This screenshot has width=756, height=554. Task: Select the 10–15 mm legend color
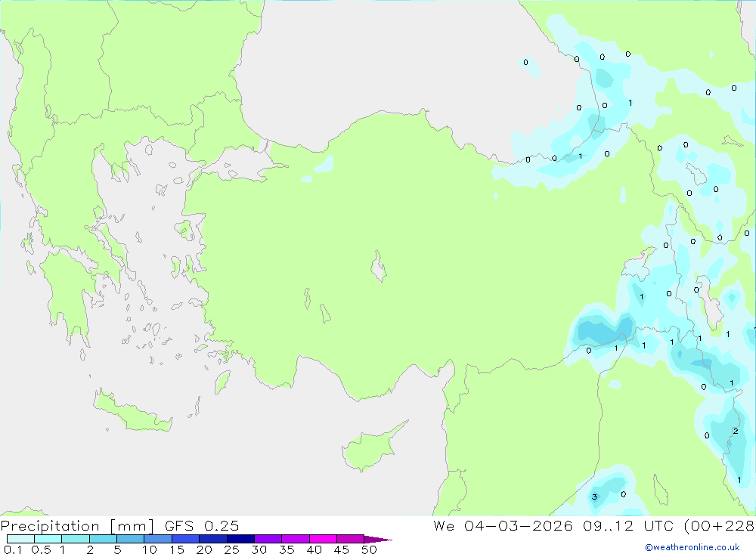tap(158, 539)
